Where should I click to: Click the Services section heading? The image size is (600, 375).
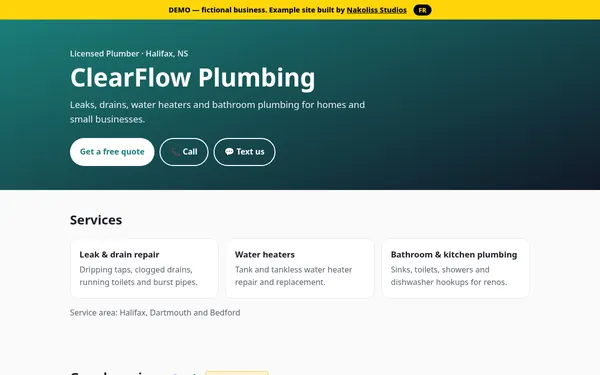coord(96,220)
